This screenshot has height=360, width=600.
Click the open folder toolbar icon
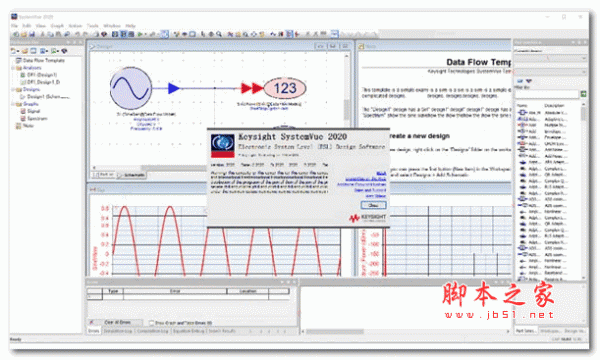click(x=24, y=34)
